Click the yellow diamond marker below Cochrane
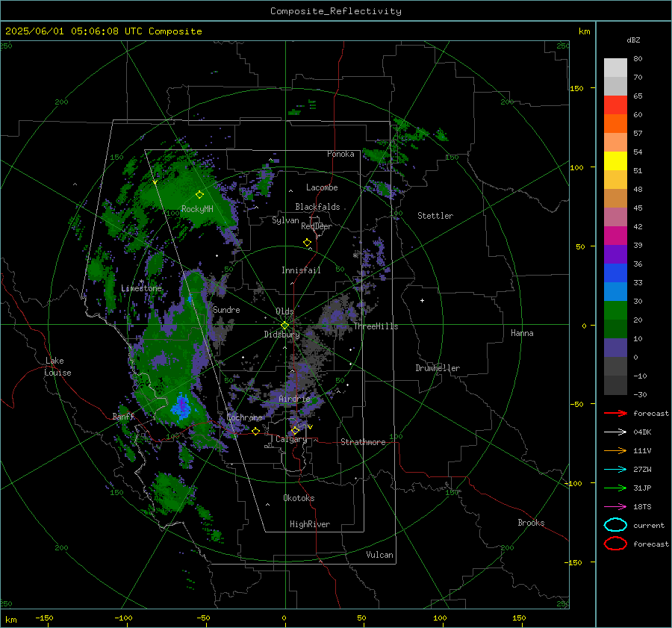Image resolution: width=672 pixels, height=628 pixels. (255, 432)
